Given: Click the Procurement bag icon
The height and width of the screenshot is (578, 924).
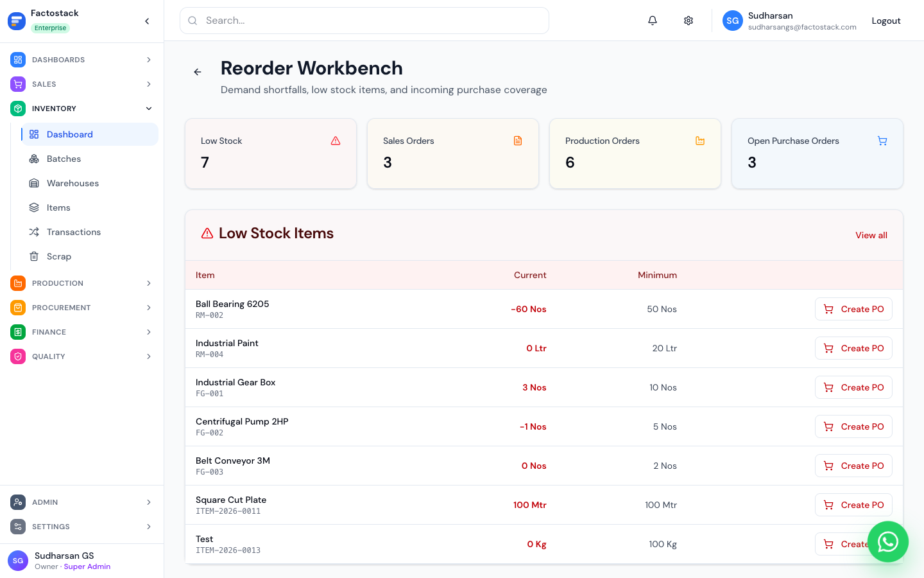Looking at the screenshot, I should tap(18, 308).
